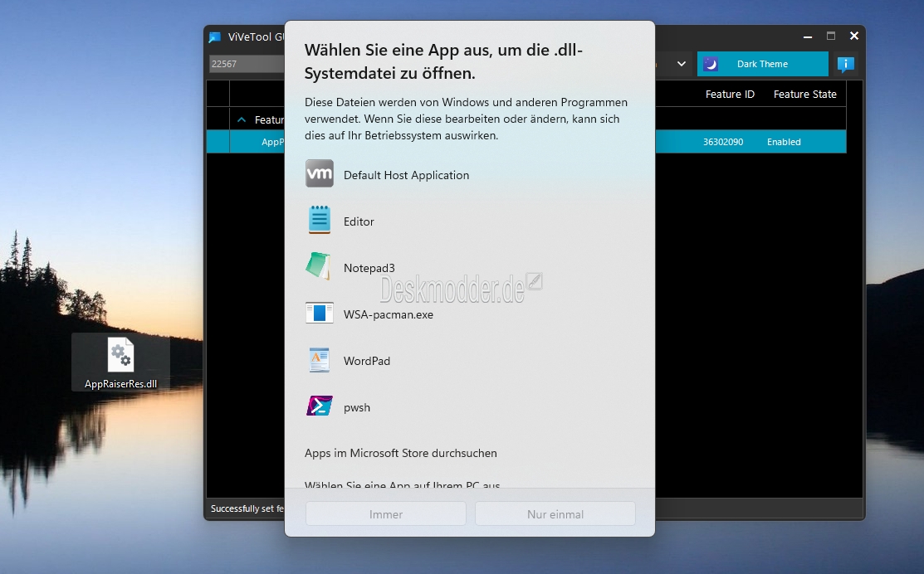Choose the WordPad icon in the list
This screenshot has height=574, width=924.
pyautogui.click(x=320, y=360)
